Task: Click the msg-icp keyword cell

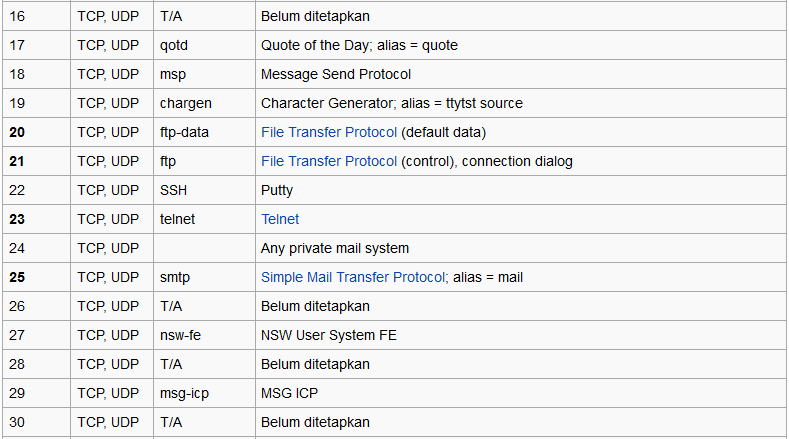Action: point(184,393)
